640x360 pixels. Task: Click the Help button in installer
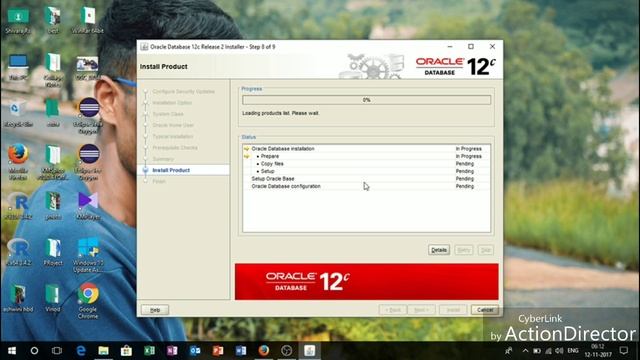tap(155, 310)
